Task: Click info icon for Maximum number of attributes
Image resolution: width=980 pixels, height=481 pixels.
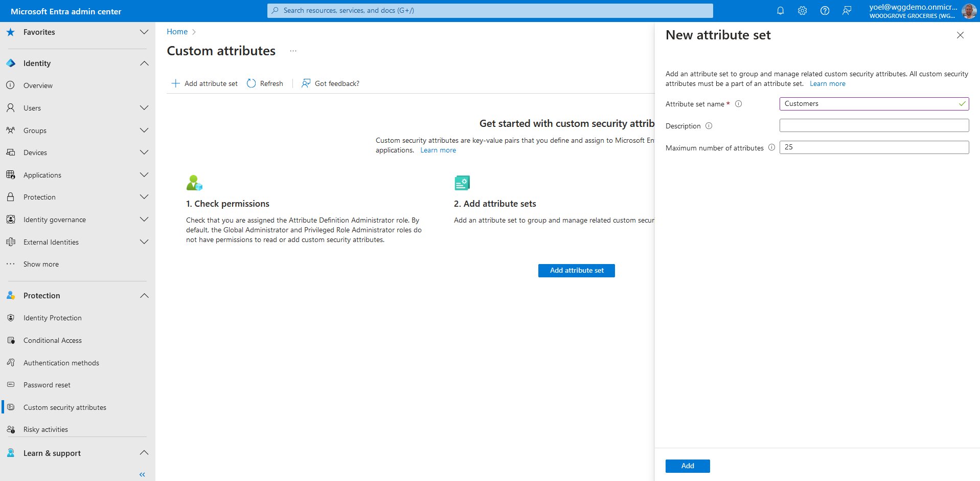Action: tap(771, 147)
